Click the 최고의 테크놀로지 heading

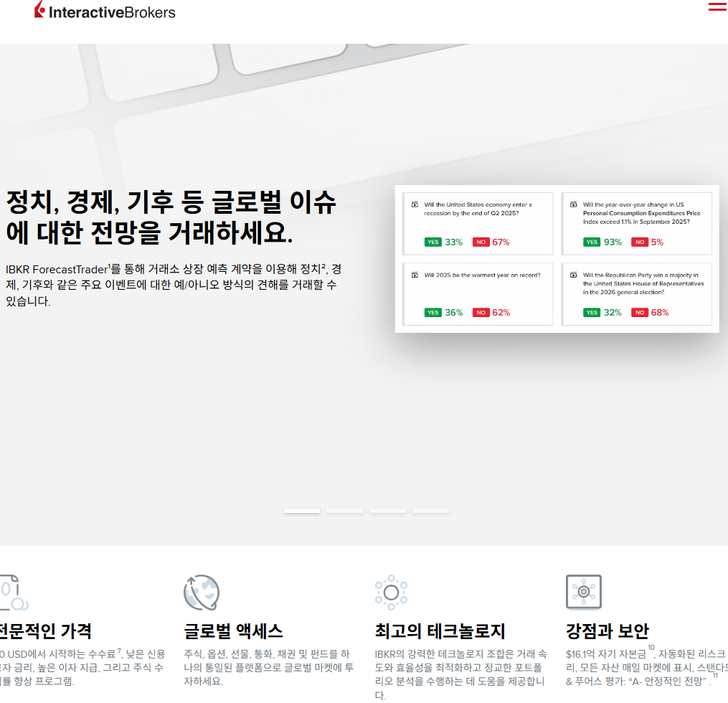(x=440, y=631)
